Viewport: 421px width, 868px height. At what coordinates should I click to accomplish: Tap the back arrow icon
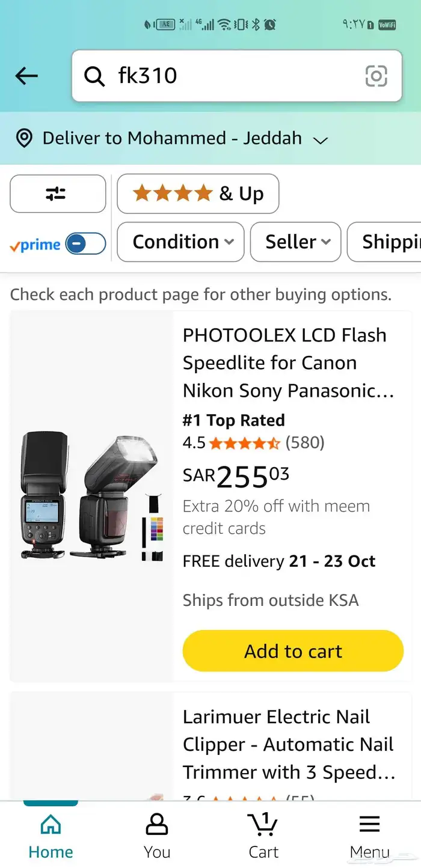pos(26,76)
